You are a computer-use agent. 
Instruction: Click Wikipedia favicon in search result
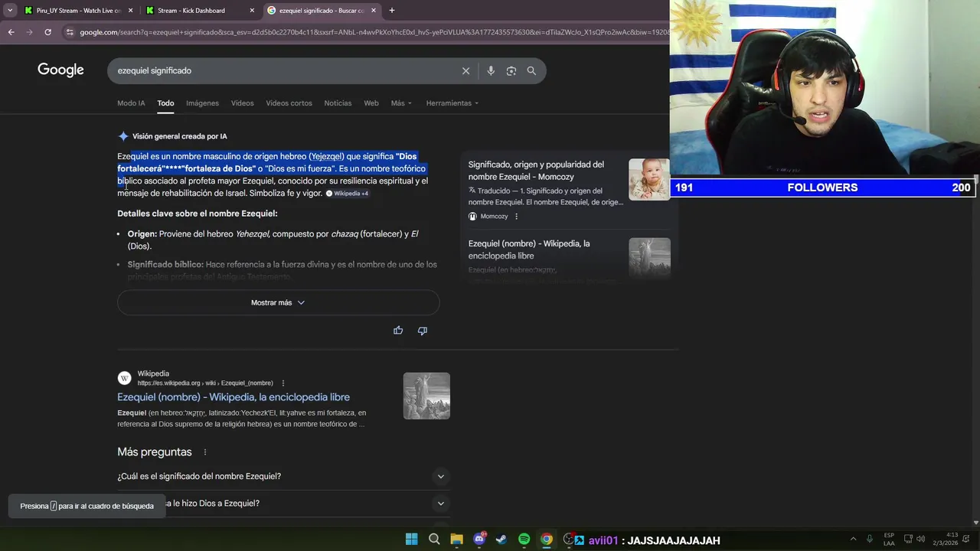(x=124, y=378)
